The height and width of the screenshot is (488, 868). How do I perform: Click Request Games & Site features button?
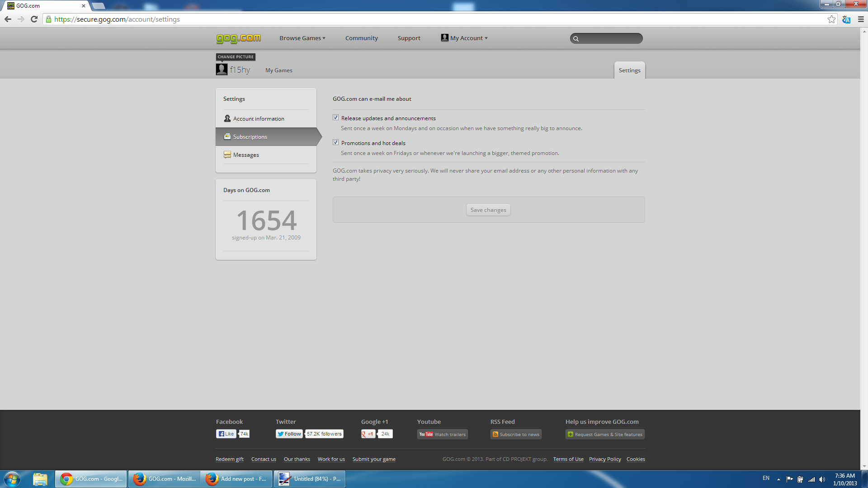(x=605, y=434)
